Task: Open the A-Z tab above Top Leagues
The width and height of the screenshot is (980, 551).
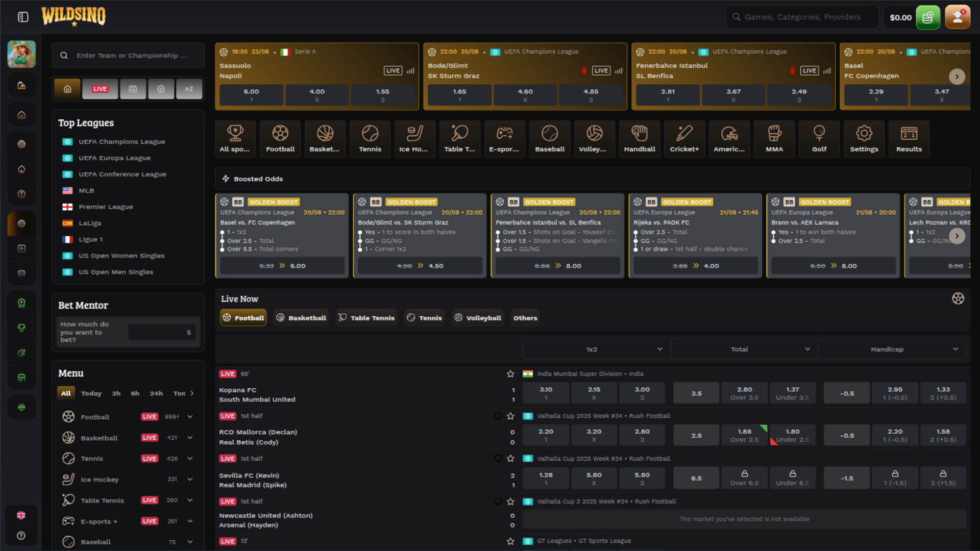Action: point(189,89)
